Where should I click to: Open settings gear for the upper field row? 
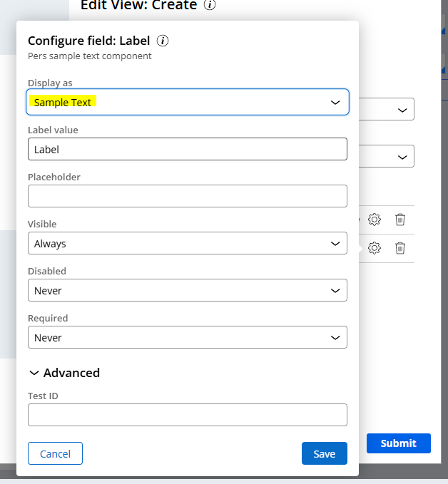tap(374, 220)
